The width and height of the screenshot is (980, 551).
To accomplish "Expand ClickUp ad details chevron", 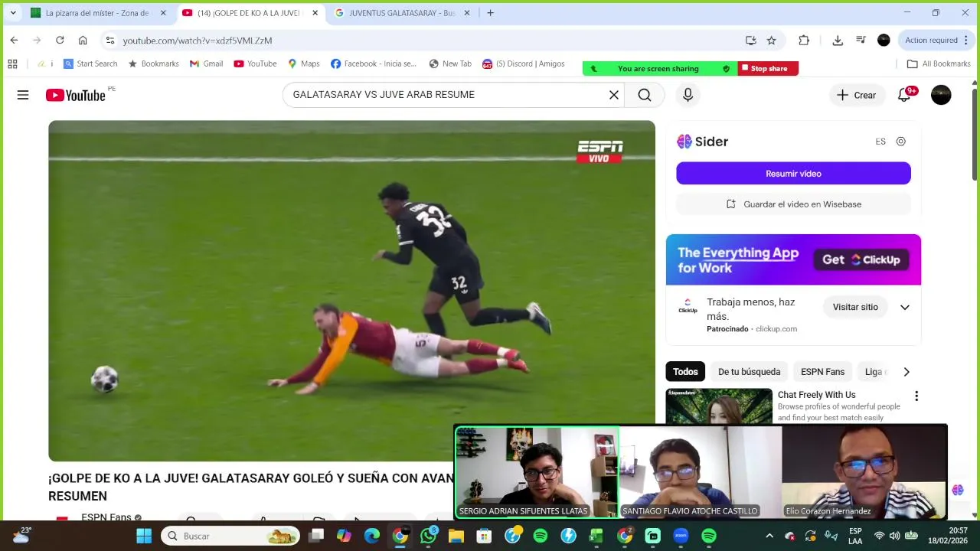I will pyautogui.click(x=905, y=307).
